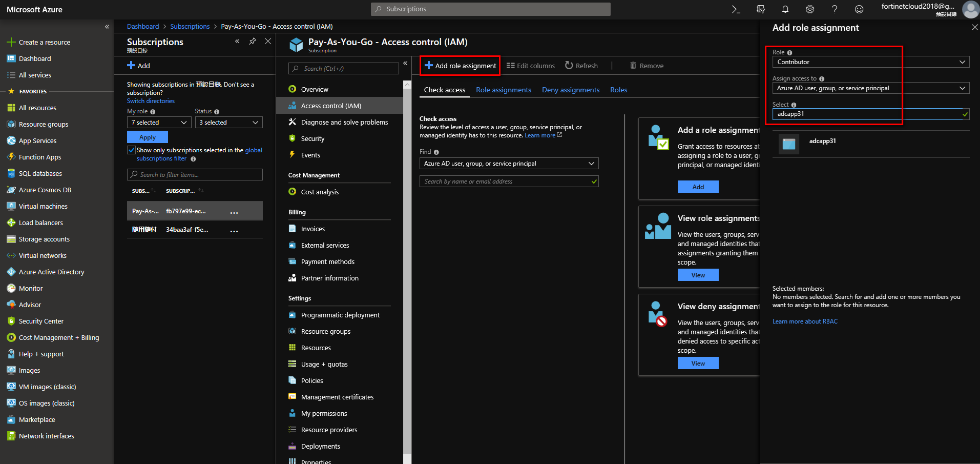Expand the My role filter dropdown

coord(159,122)
